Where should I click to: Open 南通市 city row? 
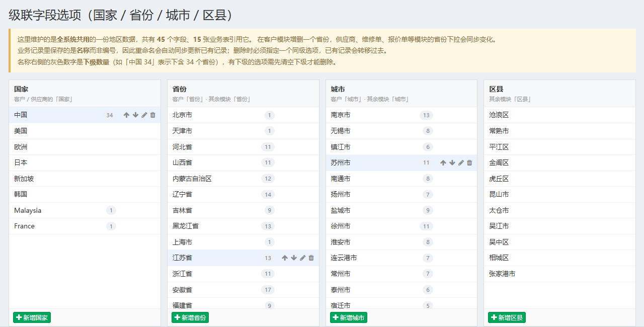pos(401,179)
